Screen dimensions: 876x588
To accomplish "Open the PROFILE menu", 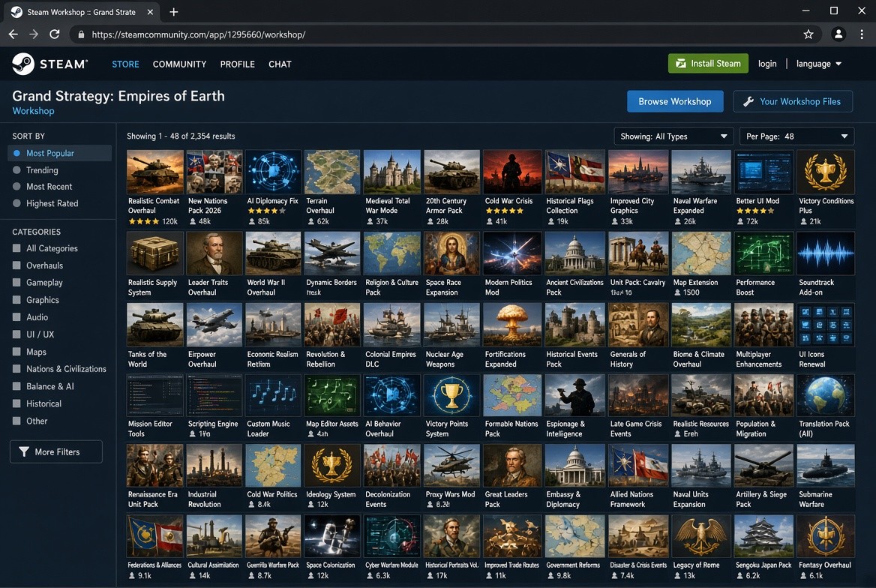I will click(x=238, y=64).
